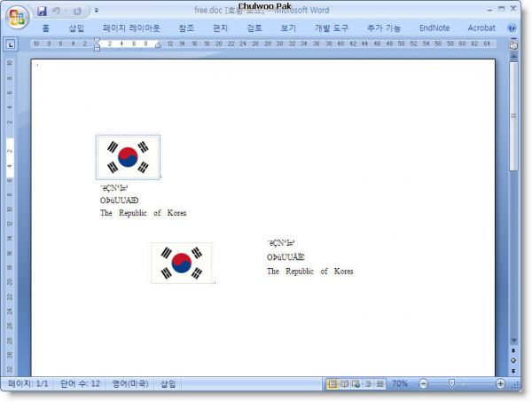Click the vertical scrollbar down arrow
532x402 pixels.
pos(513,340)
